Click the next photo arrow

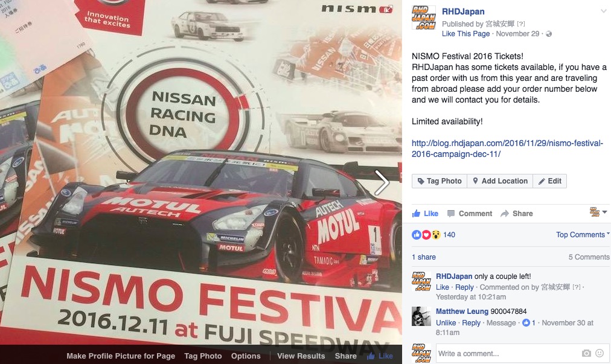[382, 182]
